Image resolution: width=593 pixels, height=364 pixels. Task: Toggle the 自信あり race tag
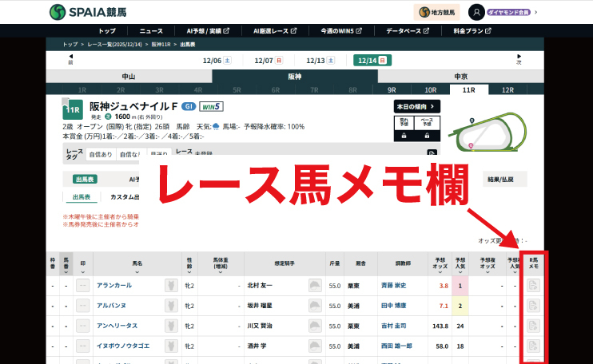pos(101,154)
